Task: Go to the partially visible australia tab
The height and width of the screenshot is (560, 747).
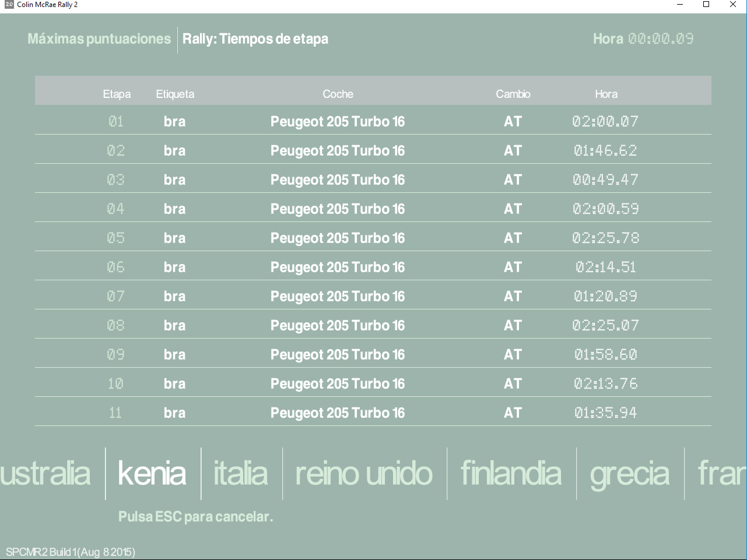Action: 45,473
